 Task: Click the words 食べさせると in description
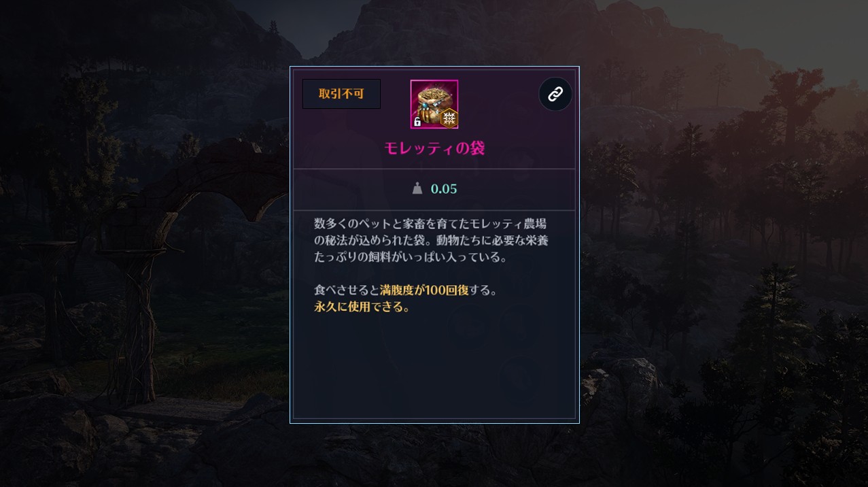click(x=347, y=290)
